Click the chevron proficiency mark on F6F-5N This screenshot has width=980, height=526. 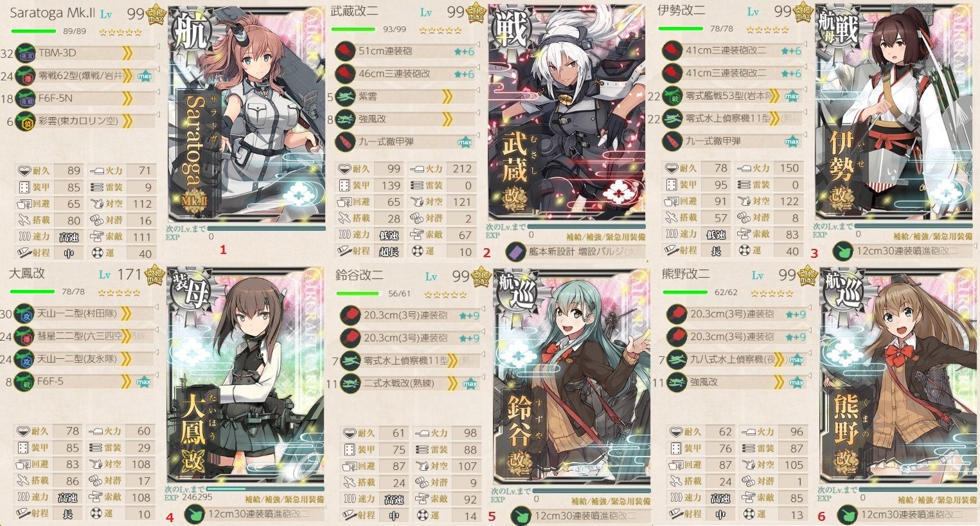coord(127,98)
